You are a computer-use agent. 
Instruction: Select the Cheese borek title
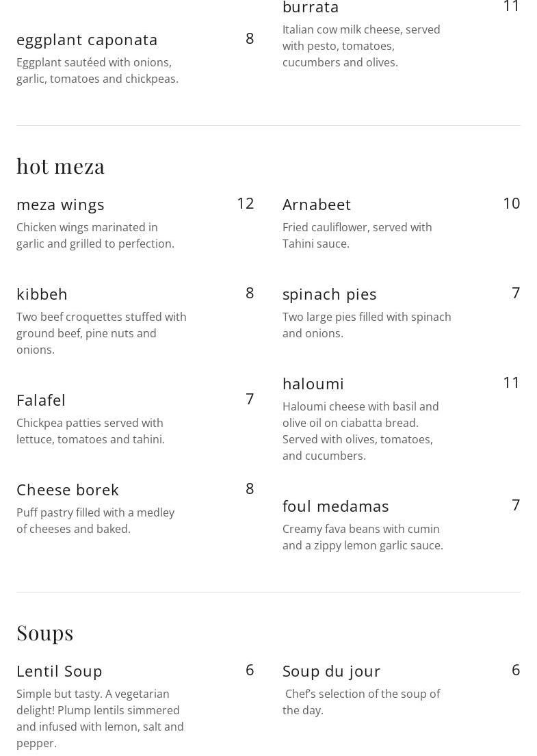tap(67, 490)
